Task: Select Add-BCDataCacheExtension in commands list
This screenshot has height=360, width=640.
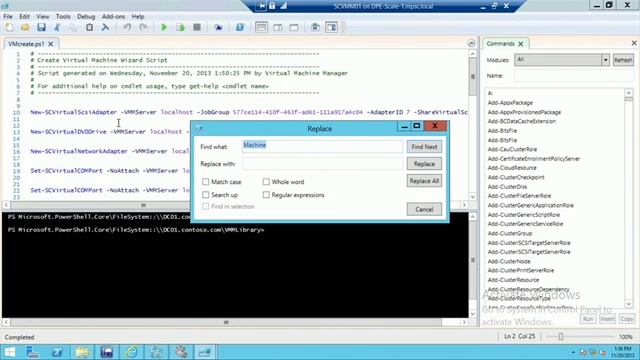Action: point(522,121)
